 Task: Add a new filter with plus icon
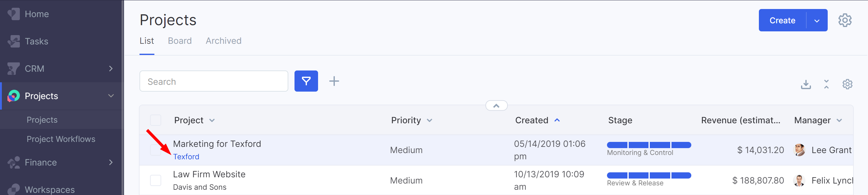click(334, 81)
